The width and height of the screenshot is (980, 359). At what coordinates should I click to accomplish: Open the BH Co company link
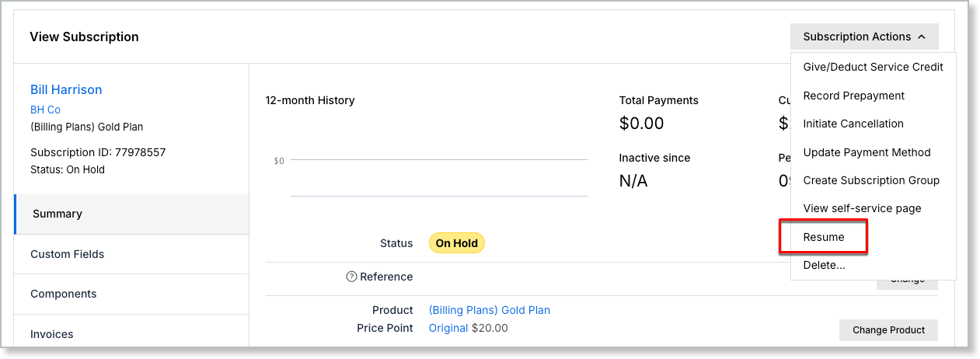45,110
